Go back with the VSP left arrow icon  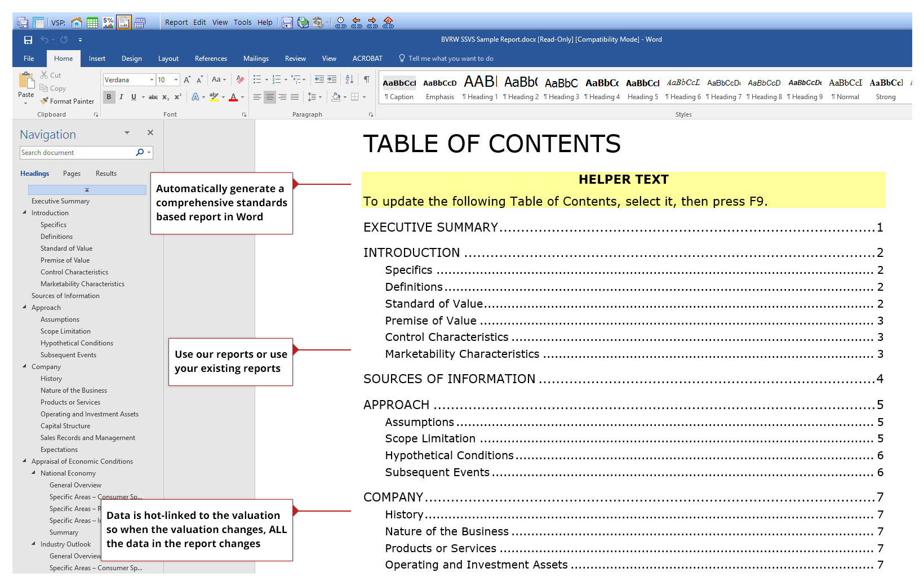(357, 23)
